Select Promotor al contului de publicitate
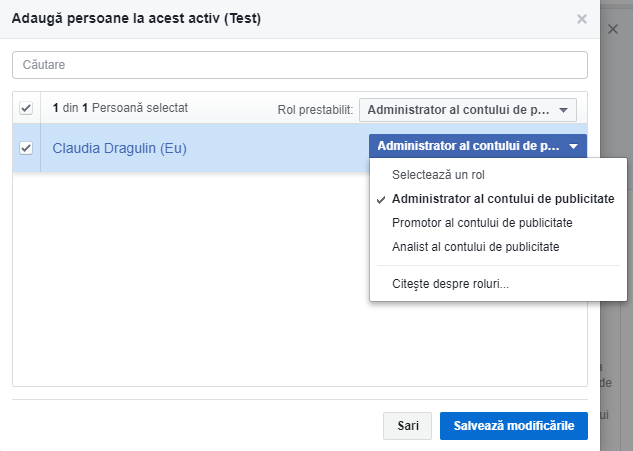Viewport: 633px width, 451px height. (482, 222)
